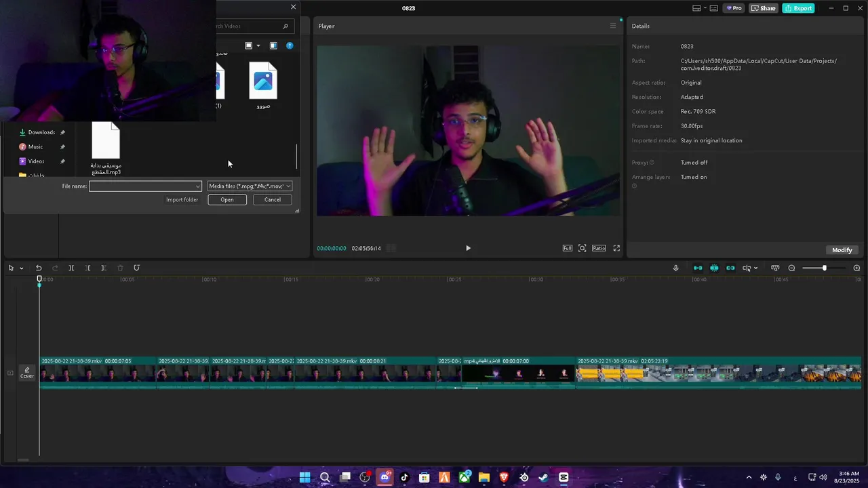
Task: Delete right of playhead trim icon
Action: 103,268
